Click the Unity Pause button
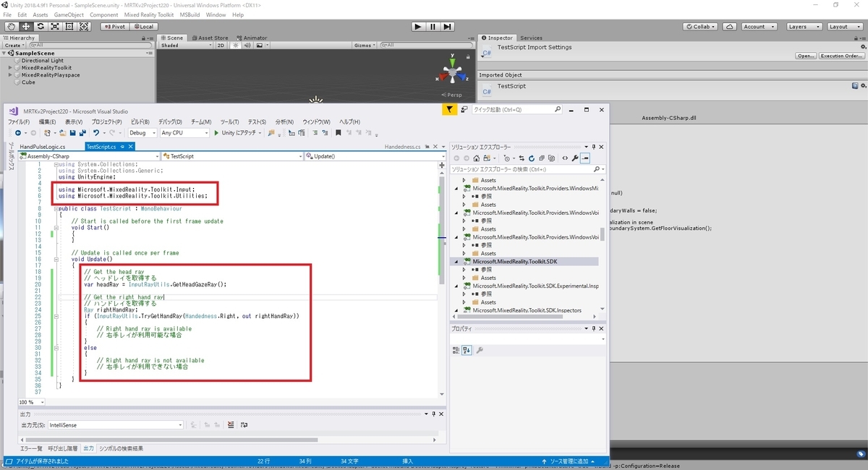This screenshot has width=868, height=470. 433,27
